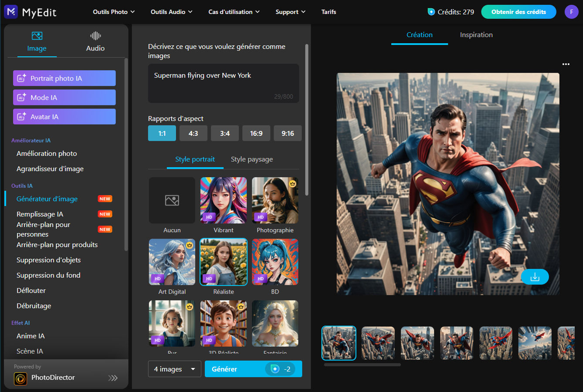The width and height of the screenshot is (583, 392).
Task: Choose the Aucun no-style option
Action: (172, 200)
